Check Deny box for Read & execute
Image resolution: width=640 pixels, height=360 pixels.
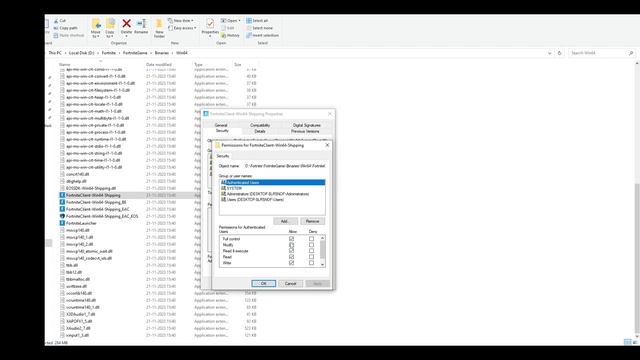[x=311, y=251]
